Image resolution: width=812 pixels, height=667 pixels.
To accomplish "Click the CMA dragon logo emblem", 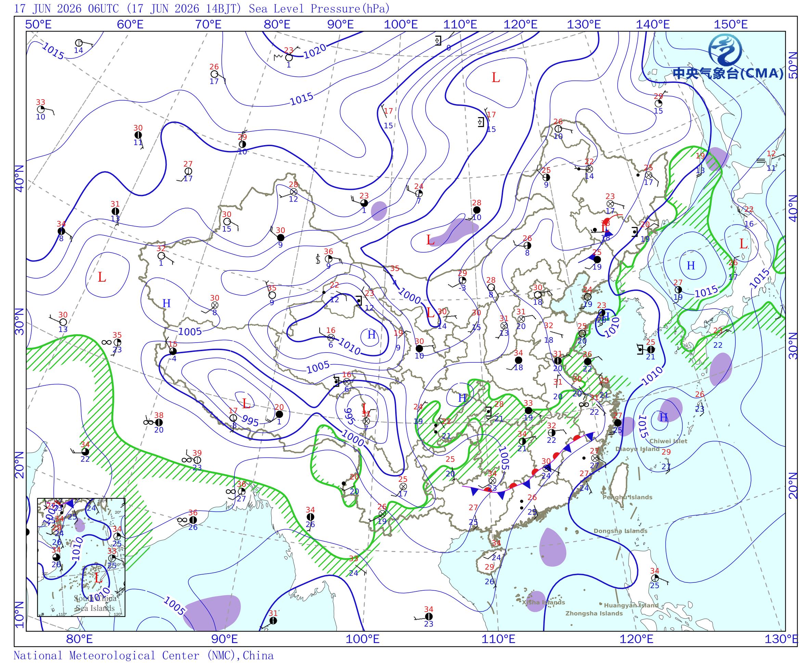I will click(x=725, y=50).
